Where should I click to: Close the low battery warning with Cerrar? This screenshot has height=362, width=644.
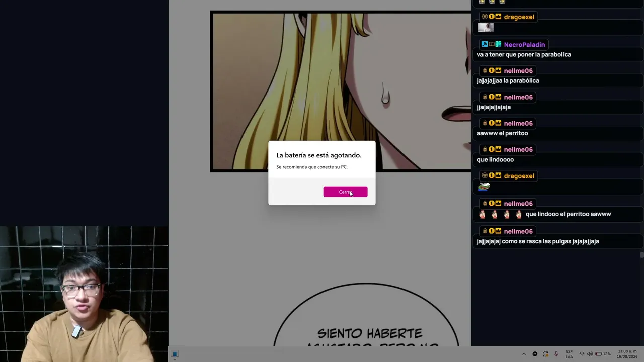point(345,192)
